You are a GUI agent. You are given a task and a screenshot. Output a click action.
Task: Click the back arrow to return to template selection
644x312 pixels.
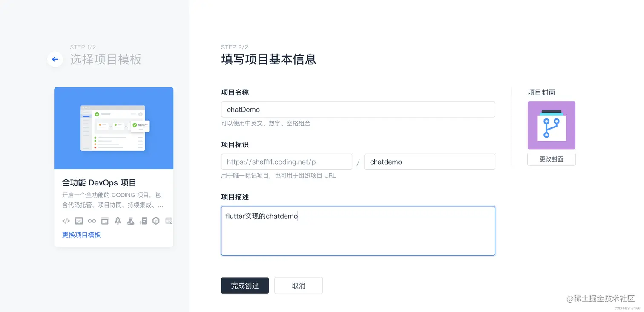point(55,59)
